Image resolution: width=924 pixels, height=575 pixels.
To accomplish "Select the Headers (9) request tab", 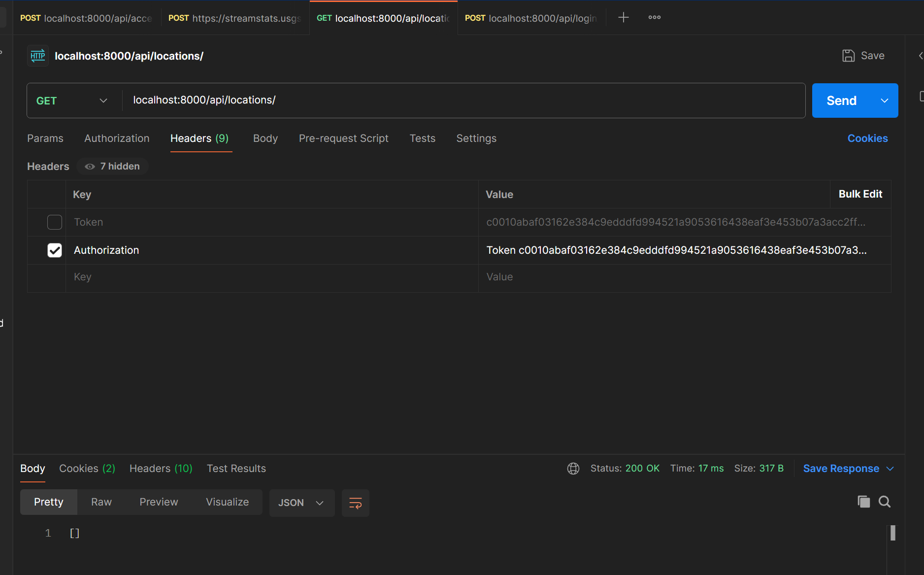I will pyautogui.click(x=199, y=138).
